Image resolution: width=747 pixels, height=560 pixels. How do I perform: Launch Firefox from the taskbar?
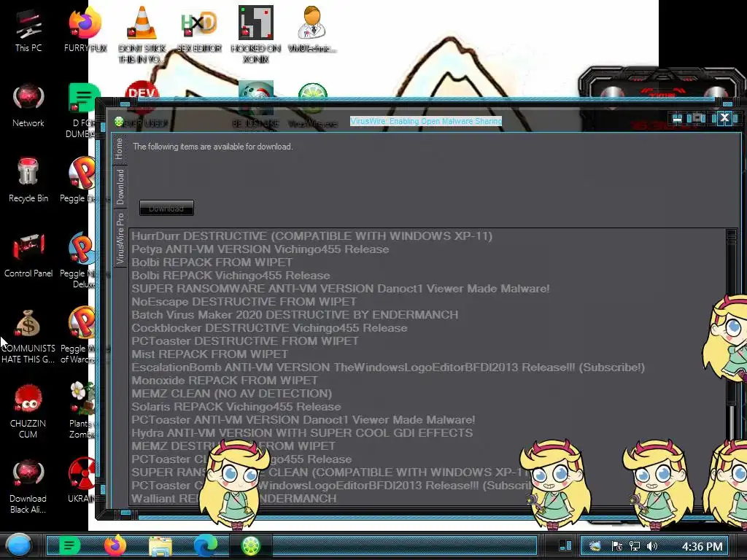[115, 545]
